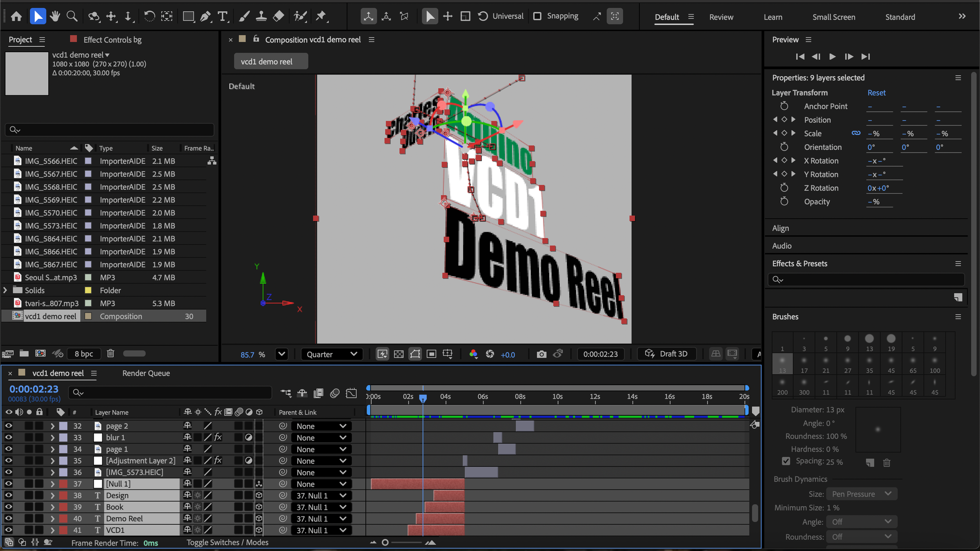Reset the Layer Transform properties
Viewport: 980px width, 551px height.
[x=876, y=93]
